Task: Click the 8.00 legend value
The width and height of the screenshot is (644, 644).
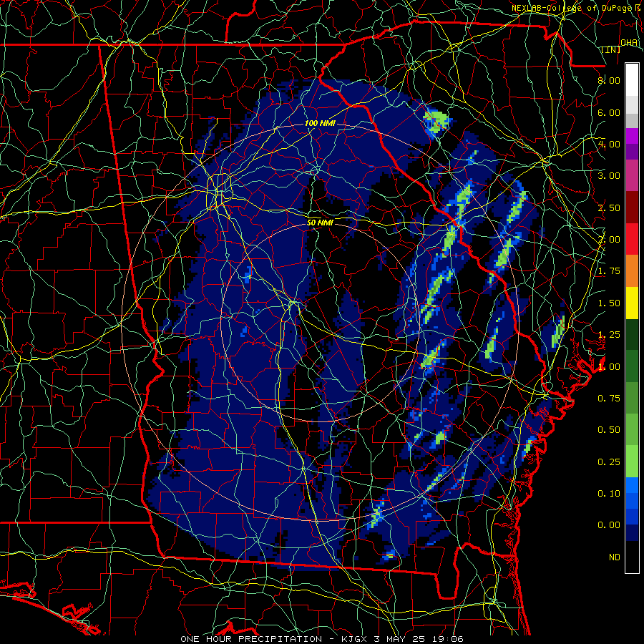Action: click(x=609, y=80)
